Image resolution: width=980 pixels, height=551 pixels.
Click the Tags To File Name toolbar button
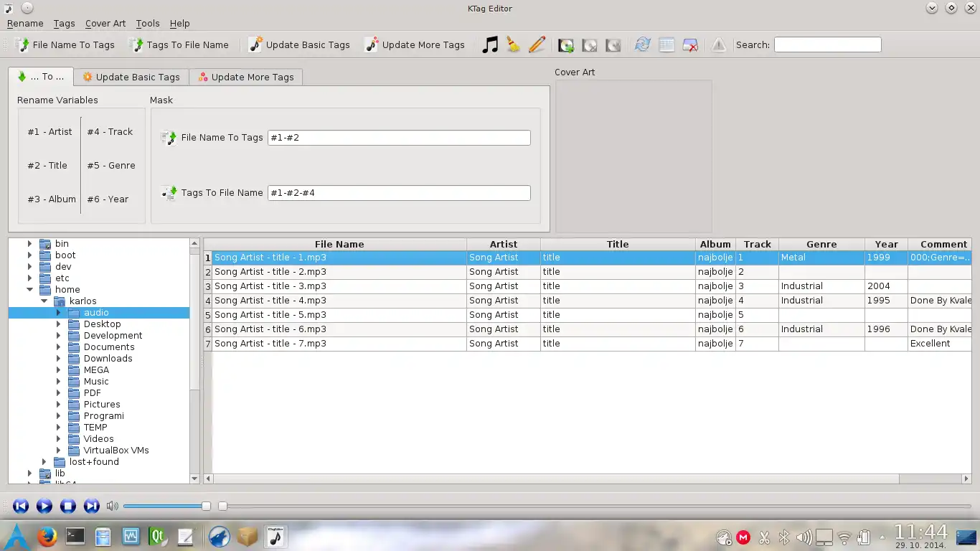pos(179,44)
